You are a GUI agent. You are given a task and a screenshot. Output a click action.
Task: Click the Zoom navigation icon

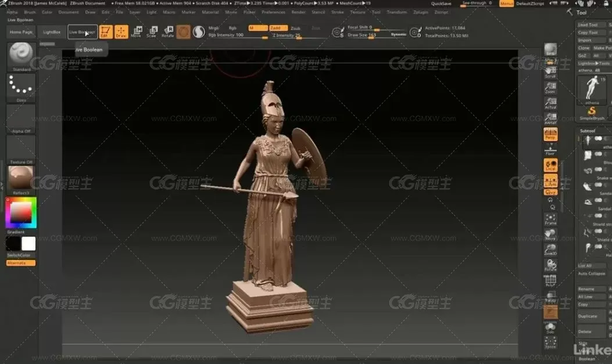(550, 88)
